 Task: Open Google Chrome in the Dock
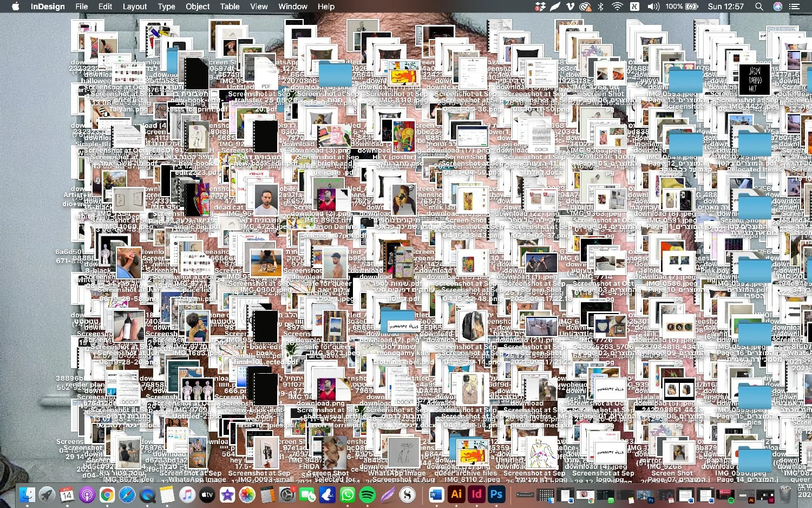tap(107, 494)
